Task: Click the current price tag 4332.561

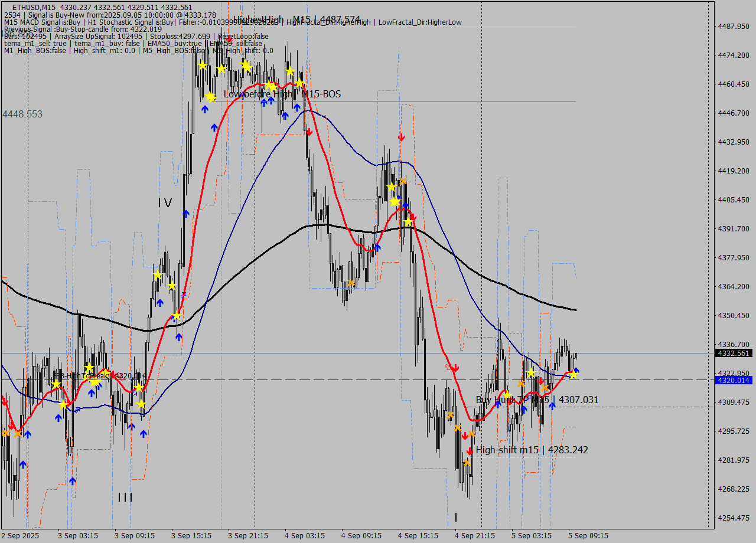Action: tap(733, 353)
